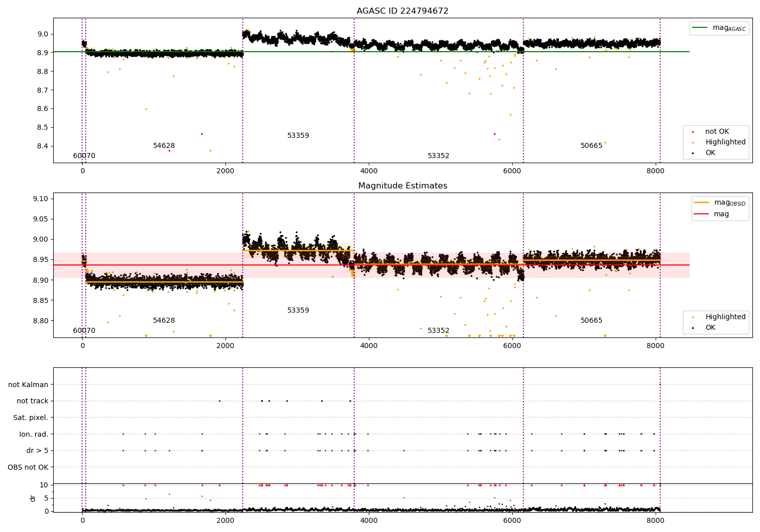
Task: Click the 8.95 y-tick label
Action: (40, 260)
